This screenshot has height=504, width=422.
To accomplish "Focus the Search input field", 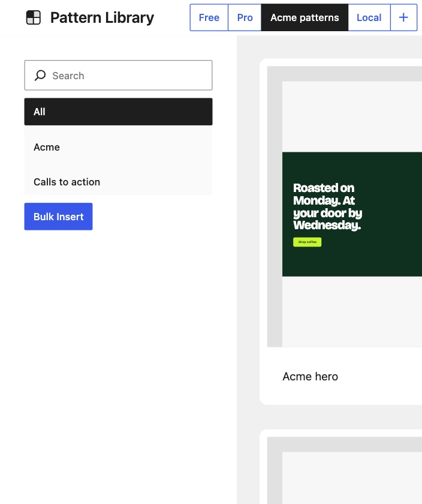I will 118,75.
